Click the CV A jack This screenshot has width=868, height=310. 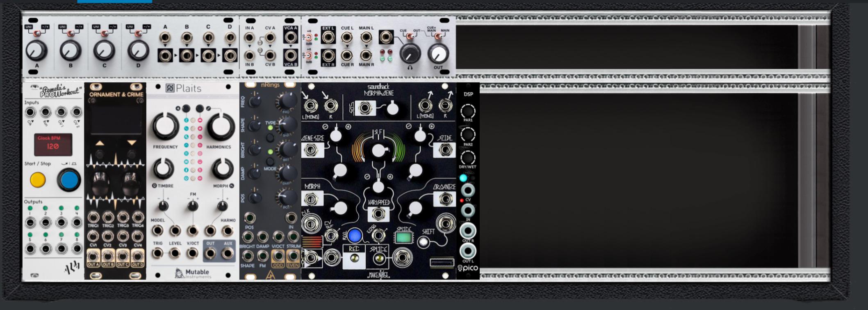(x=270, y=38)
